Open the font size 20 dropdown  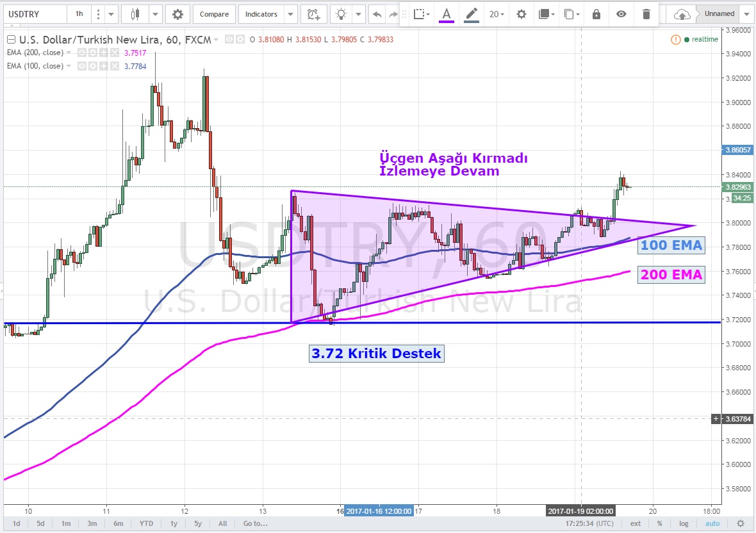pyautogui.click(x=497, y=14)
